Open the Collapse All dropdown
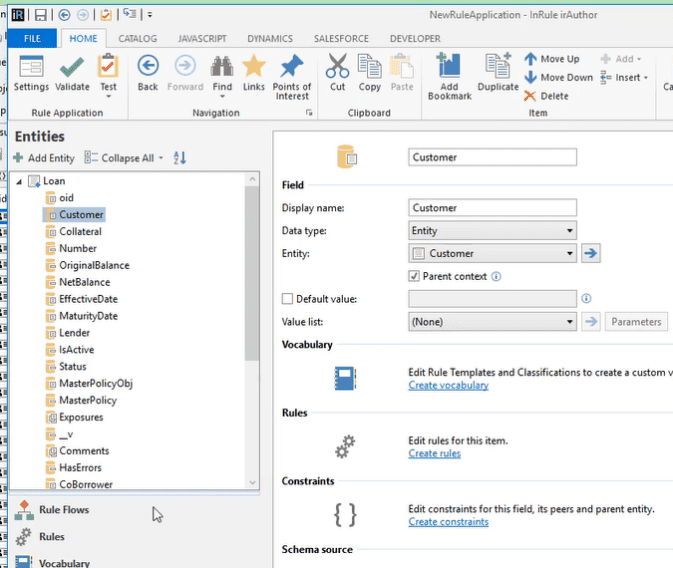673x568 pixels. tap(161, 158)
